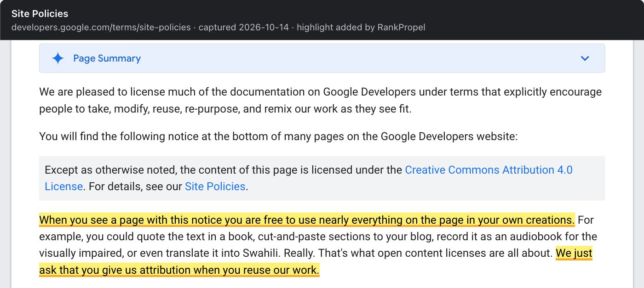Click the developers.google.com URL caption

[101, 27]
